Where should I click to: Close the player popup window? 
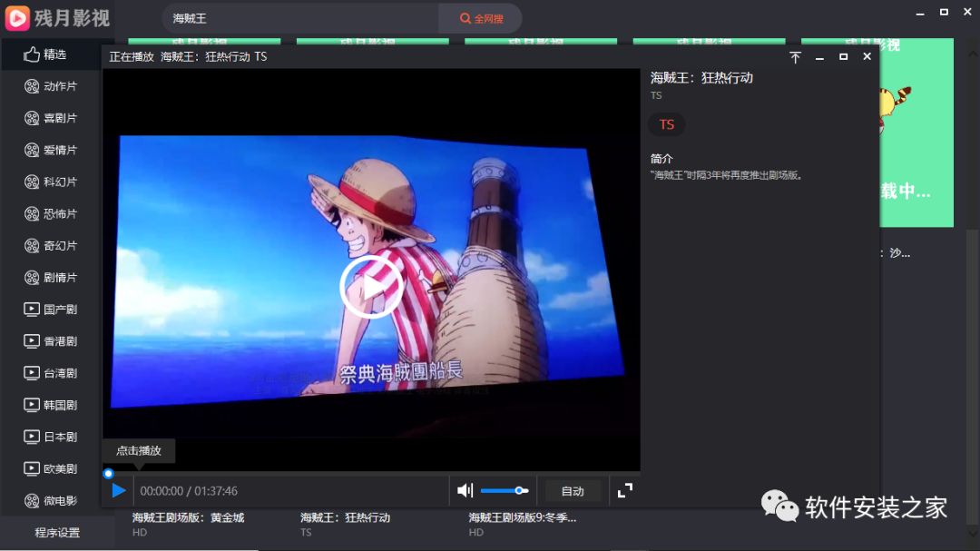[x=867, y=57]
